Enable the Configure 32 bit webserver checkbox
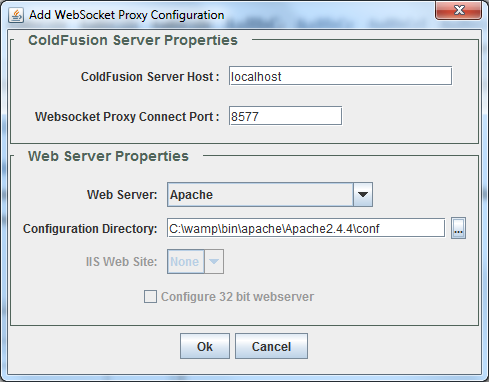The image size is (489, 382). coord(150,297)
